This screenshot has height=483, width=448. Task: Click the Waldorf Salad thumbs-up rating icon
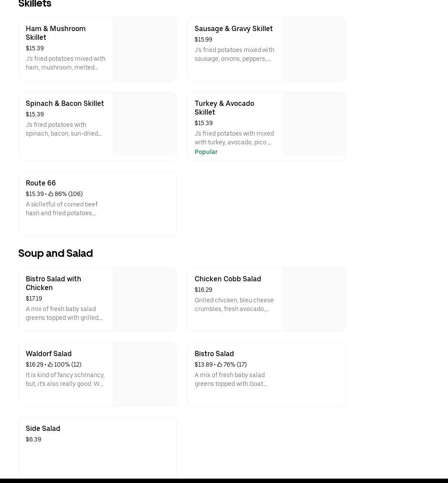click(50, 364)
